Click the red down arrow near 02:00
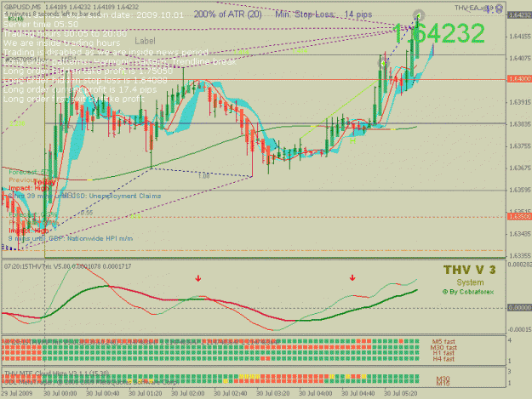532x399 pixels. tap(198, 279)
